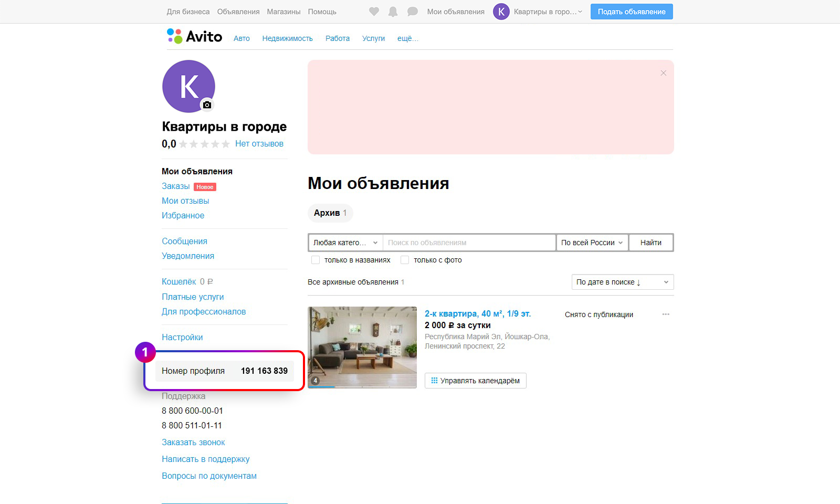
Task: Go to 'Авто' category
Action: (241, 38)
